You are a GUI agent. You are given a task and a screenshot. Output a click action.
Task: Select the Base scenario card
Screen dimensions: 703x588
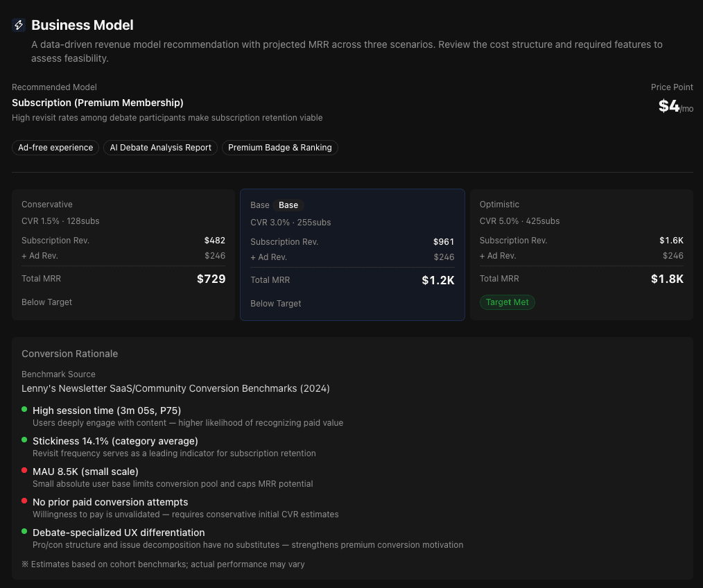coord(352,254)
